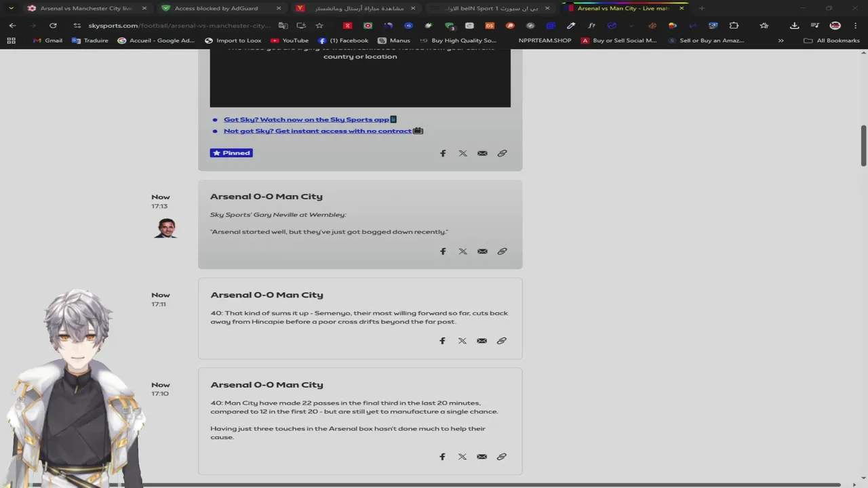Open the Sell or Buy an Amaz... bookmark
Viewport: 868px width, 488px height.
point(706,41)
